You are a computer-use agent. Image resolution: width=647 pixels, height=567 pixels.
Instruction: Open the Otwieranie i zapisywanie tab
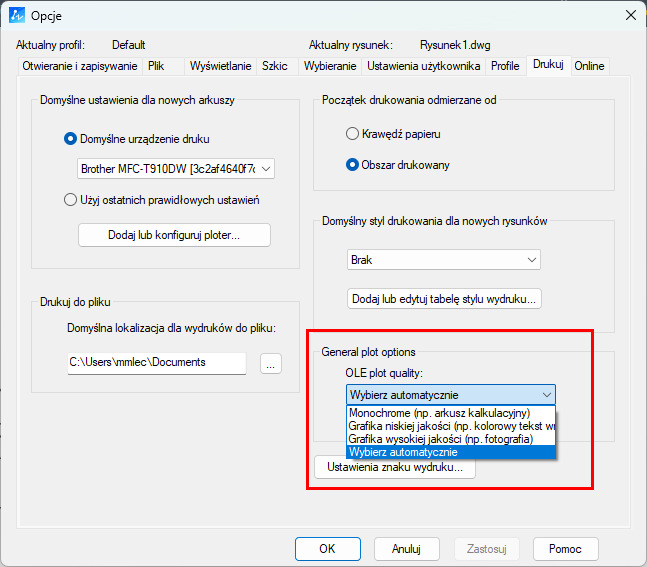79,66
